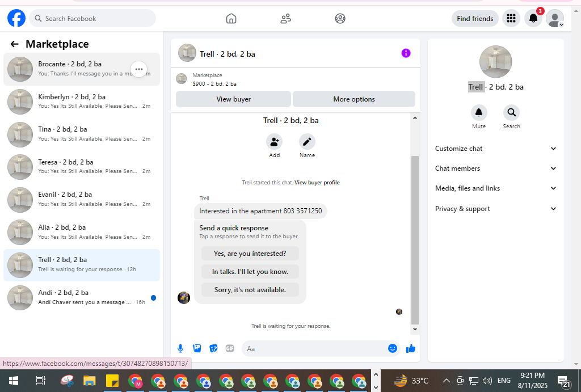Click the Find friends button
This screenshot has width=581, height=392.
[475, 19]
